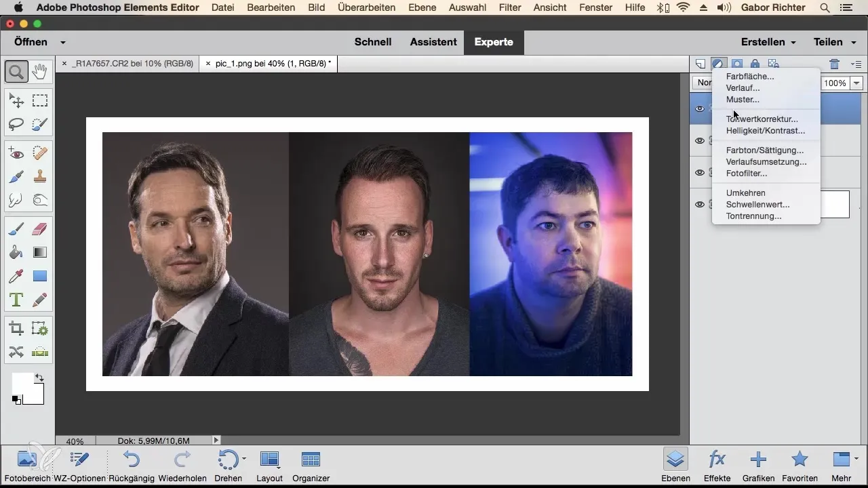
Task: Select the Red Eye Removal tool
Action: [17, 154]
